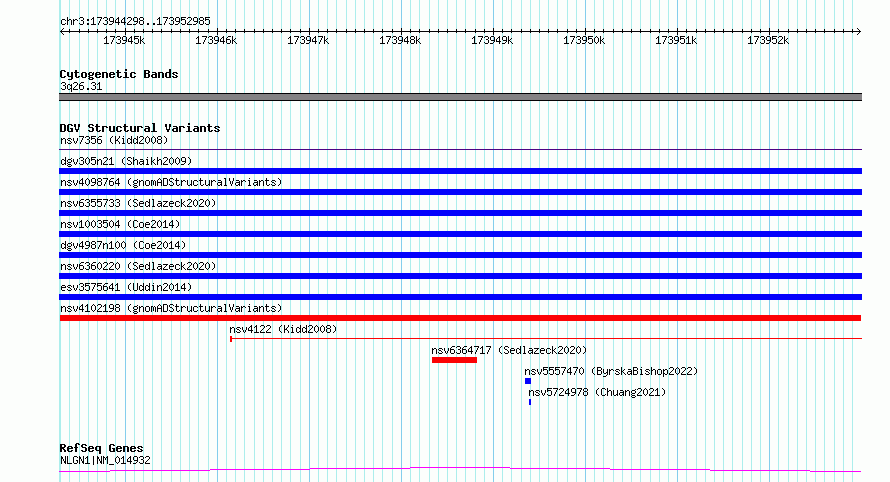The image size is (890, 482).
Task: Open variant nsv7356 (Kidd2008) label
Action: point(114,140)
